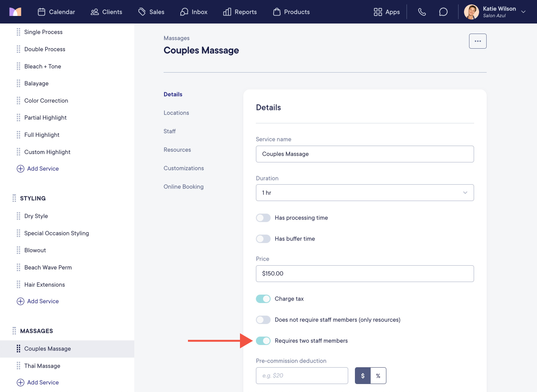Open the Duration dropdown

pyautogui.click(x=365, y=193)
